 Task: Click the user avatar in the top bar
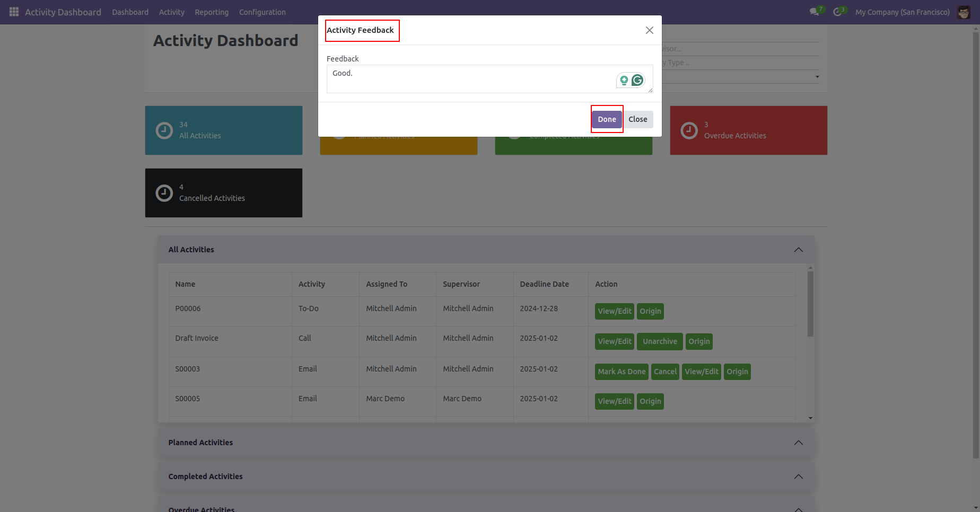(964, 12)
